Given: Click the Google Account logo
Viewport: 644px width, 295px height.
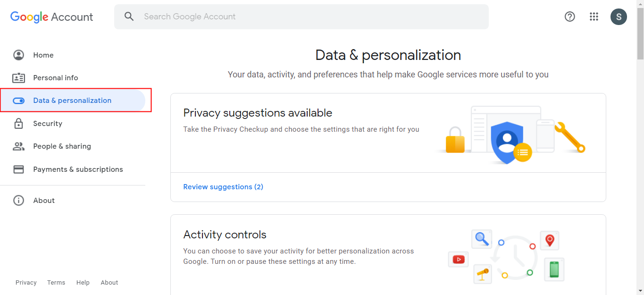Looking at the screenshot, I should (x=52, y=17).
